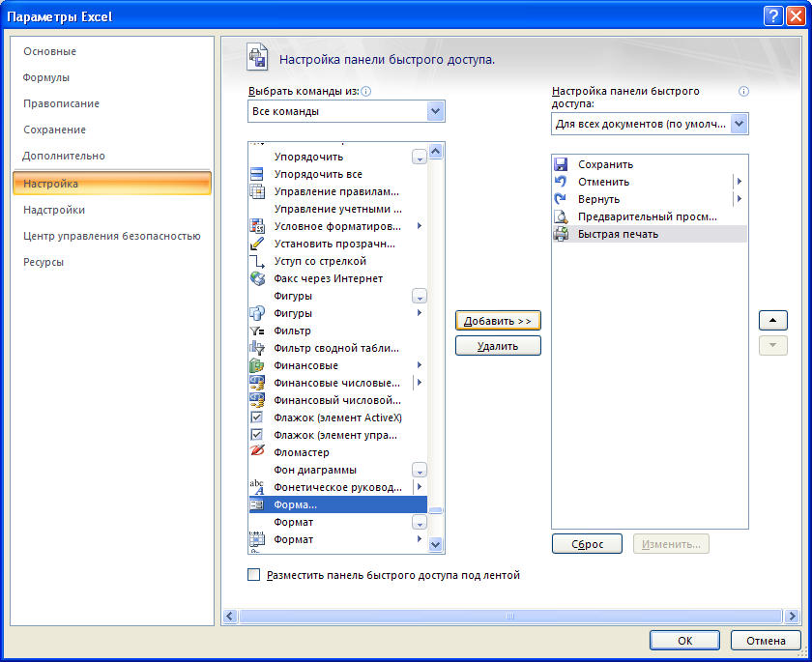Expand the Финансовые submenu arrow
Screen dimensions: 812x662
click(x=420, y=365)
